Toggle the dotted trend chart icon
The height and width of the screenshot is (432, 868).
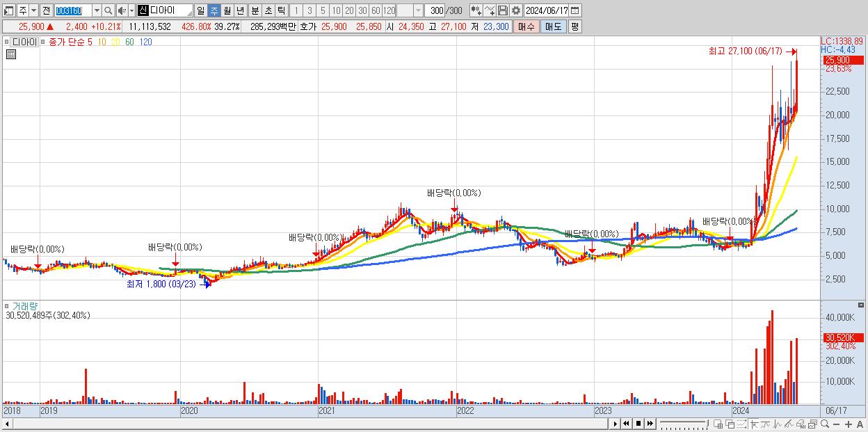point(742,424)
